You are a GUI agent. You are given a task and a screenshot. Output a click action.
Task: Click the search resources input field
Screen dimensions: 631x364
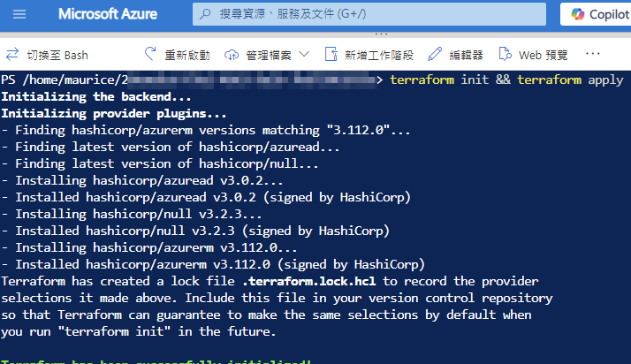click(371, 15)
